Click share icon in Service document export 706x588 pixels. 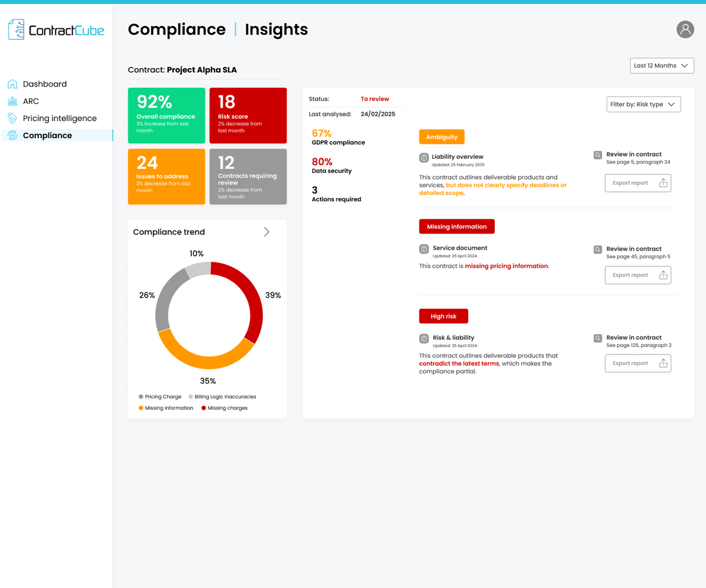(x=663, y=275)
